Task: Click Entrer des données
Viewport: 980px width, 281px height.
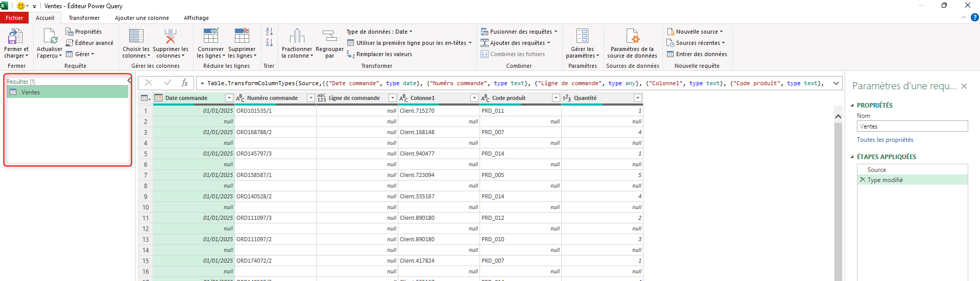Action: (697, 54)
